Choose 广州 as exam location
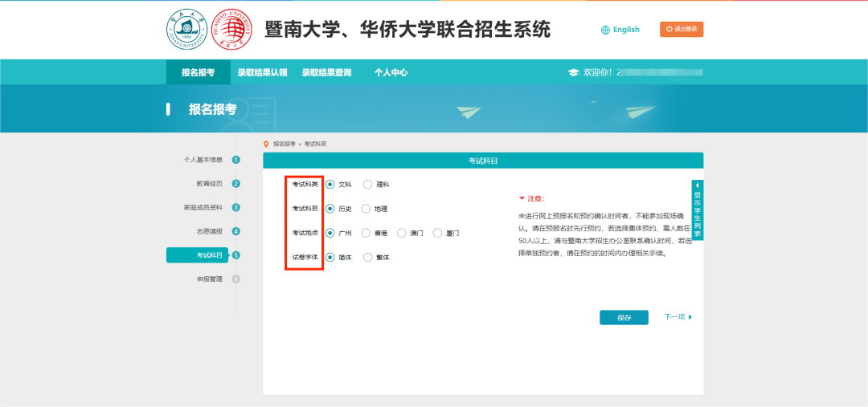Image resolution: width=868 pixels, height=407 pixels. click(x=330, y=234)
